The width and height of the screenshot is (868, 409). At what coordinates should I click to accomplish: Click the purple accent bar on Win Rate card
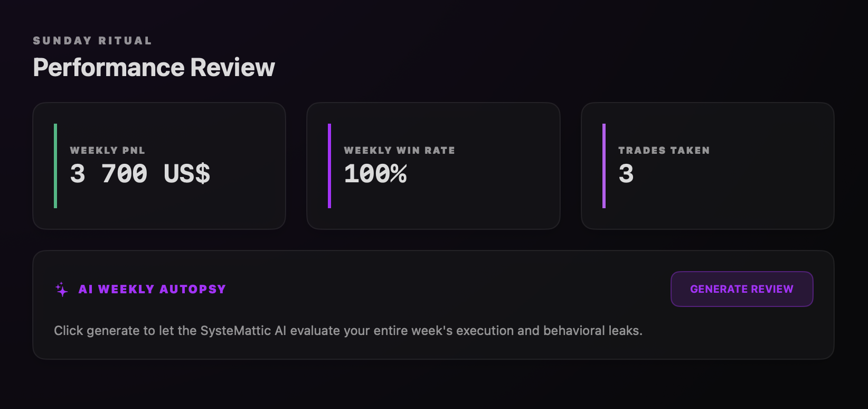click(329, 166)
